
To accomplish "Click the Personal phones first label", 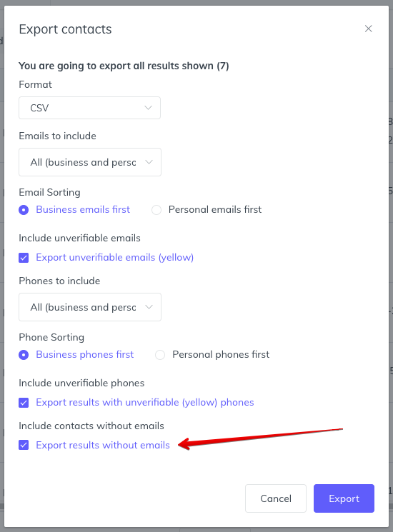I will tap(221, 355).
